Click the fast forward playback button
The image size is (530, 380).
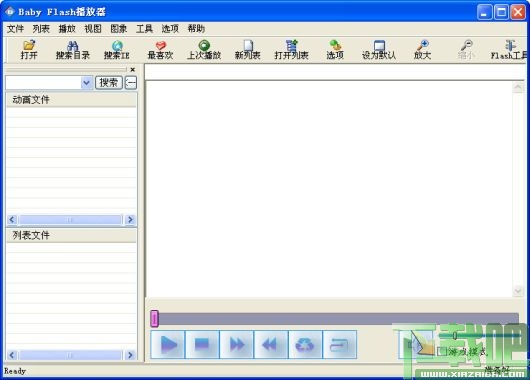237,345
